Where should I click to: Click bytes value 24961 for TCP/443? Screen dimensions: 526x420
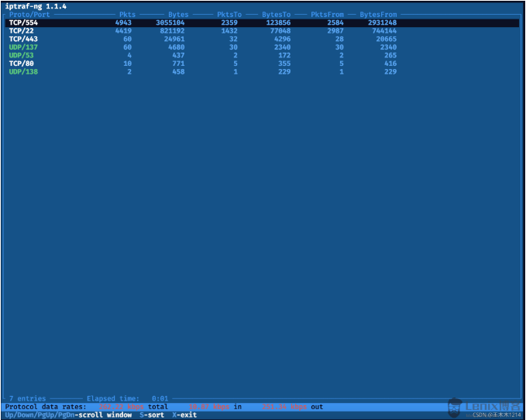pos(174,39)
